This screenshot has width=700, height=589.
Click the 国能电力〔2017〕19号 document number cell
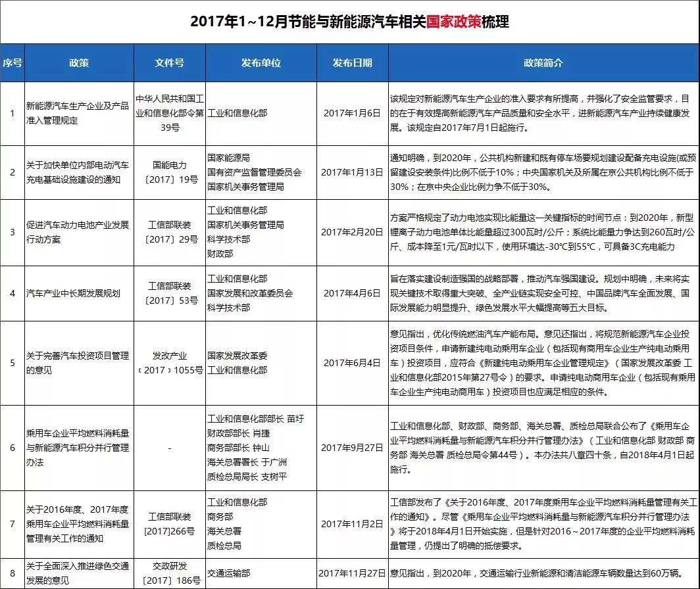[169, 172]
